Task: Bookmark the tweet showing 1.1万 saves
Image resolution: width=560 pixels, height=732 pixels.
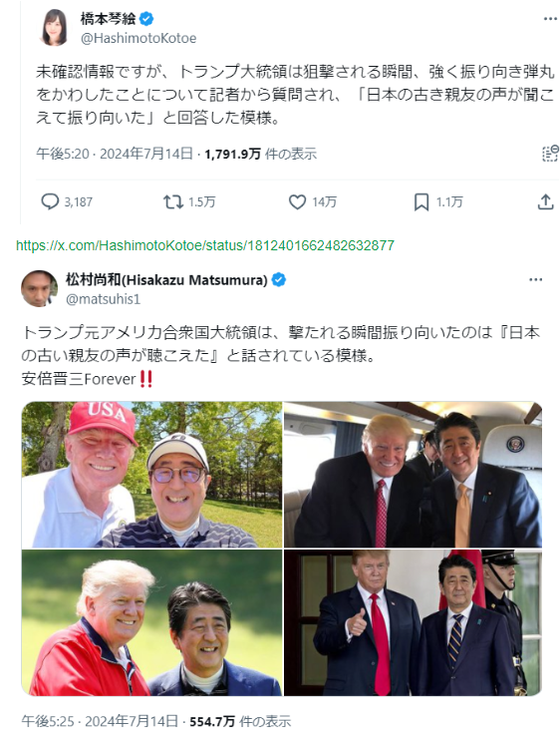Action: (x=421, y=201)
